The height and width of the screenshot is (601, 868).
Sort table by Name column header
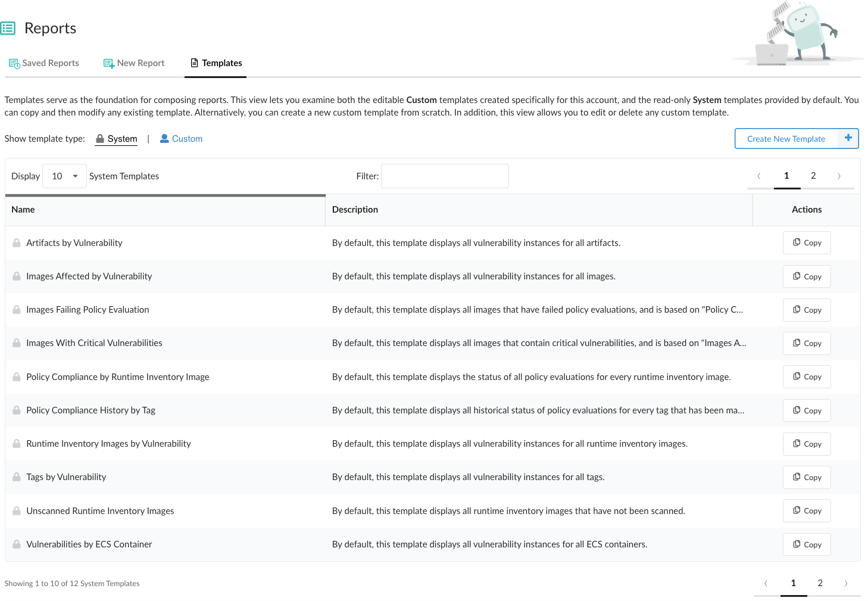click(x=23, y=210)
